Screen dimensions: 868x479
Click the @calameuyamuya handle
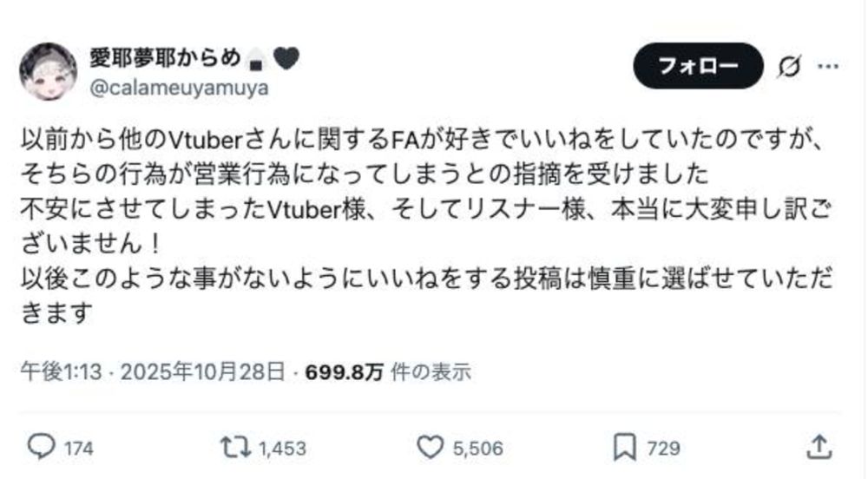[180, 88]
